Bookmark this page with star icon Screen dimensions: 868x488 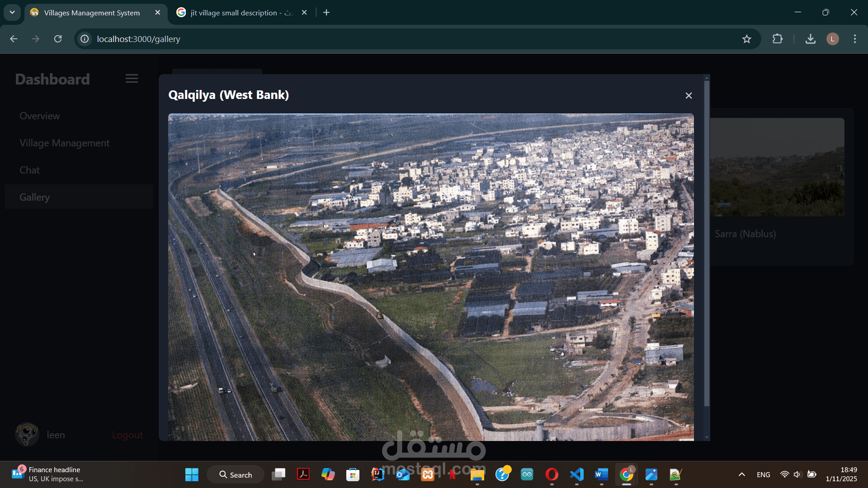[x=746, y=39]
